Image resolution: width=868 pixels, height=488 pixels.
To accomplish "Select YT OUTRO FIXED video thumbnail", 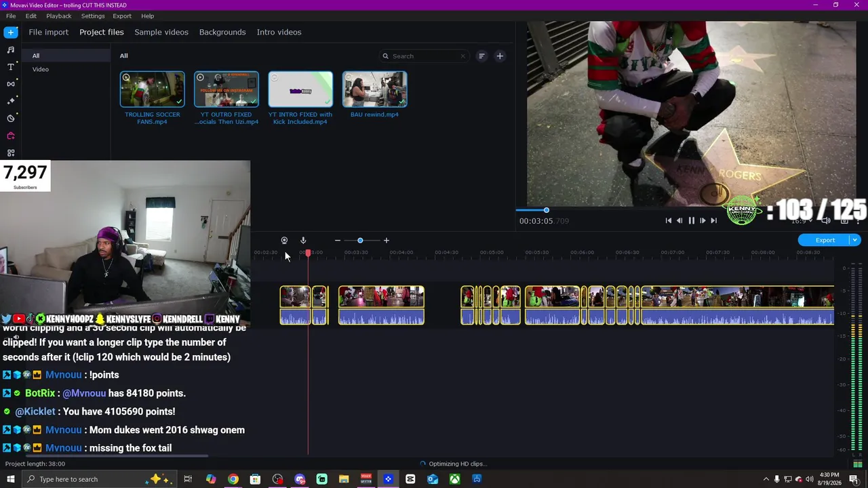I will tap(226, 89).
